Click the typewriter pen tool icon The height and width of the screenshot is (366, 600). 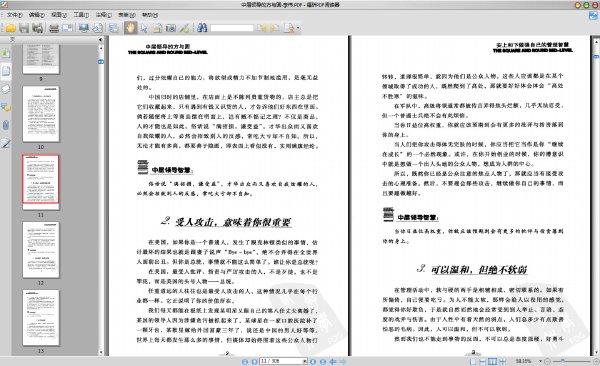point(184,28)
